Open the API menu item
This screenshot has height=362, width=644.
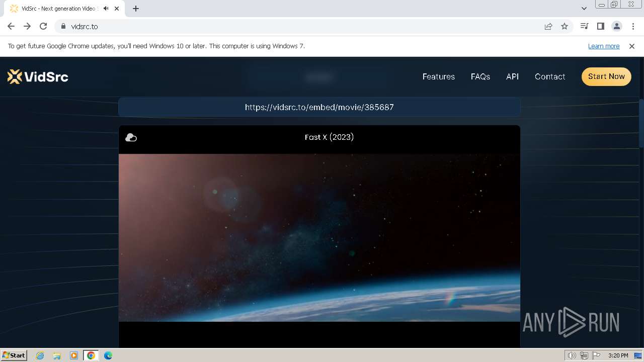pos(512,76)
